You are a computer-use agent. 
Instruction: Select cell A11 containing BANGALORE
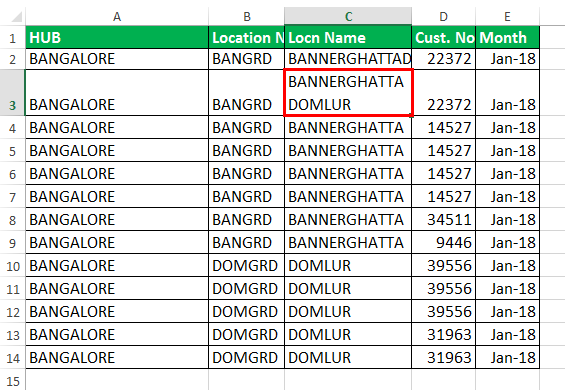(x=117, y=288)
